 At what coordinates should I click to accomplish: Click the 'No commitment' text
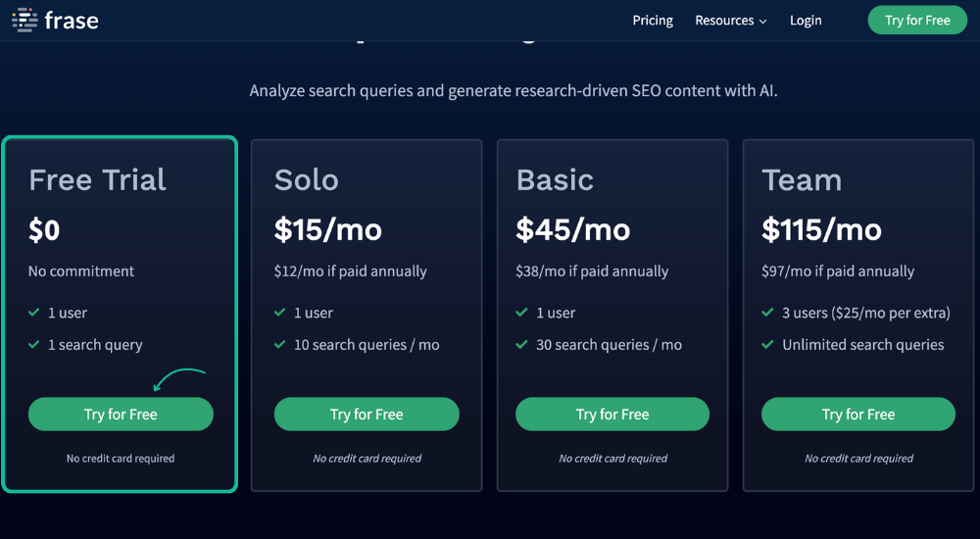point(81,271)
